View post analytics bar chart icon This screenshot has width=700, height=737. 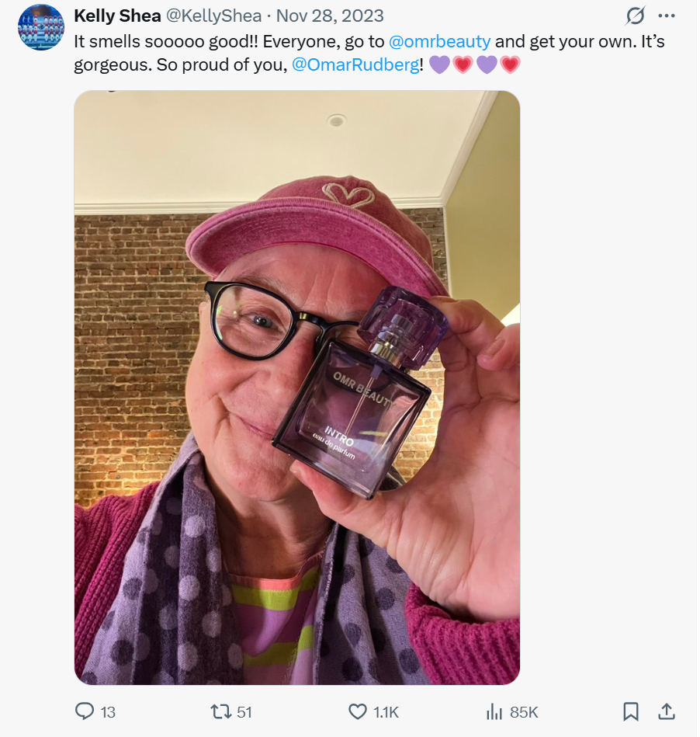pyautogui.click(x=494, y=711)
